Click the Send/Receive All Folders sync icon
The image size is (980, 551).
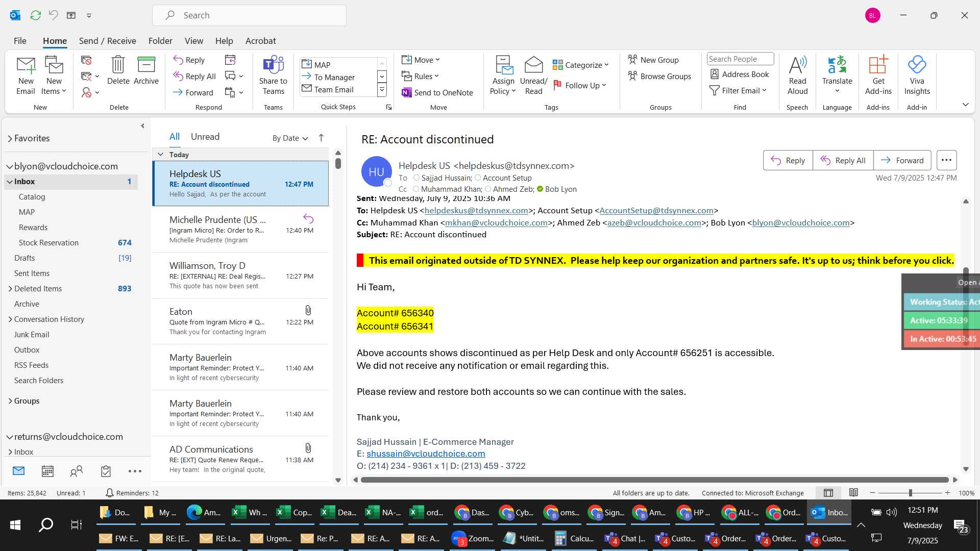35,15
